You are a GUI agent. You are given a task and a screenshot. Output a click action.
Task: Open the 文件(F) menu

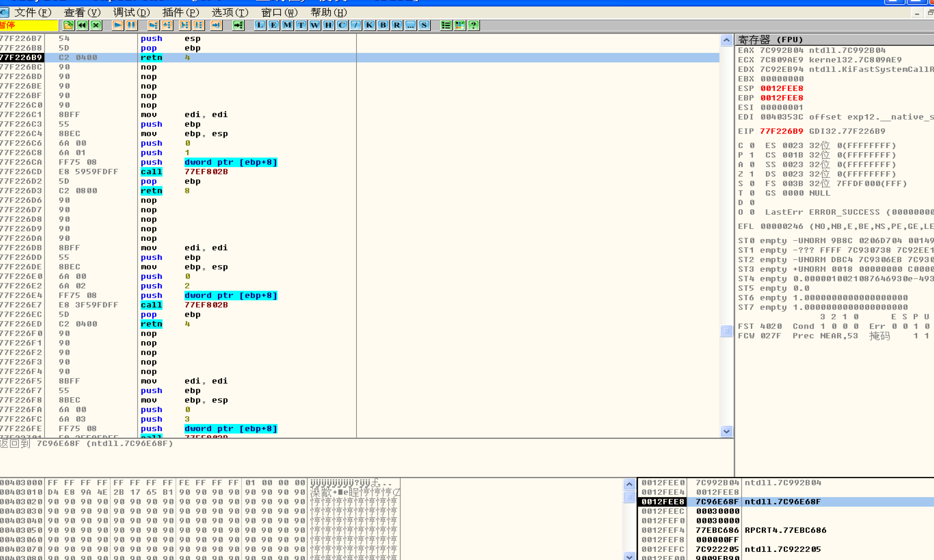(x=33, y=13)
